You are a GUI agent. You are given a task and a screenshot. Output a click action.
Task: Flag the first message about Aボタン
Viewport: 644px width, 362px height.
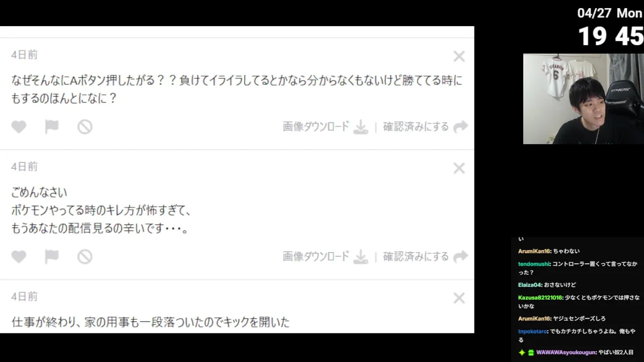52,127
